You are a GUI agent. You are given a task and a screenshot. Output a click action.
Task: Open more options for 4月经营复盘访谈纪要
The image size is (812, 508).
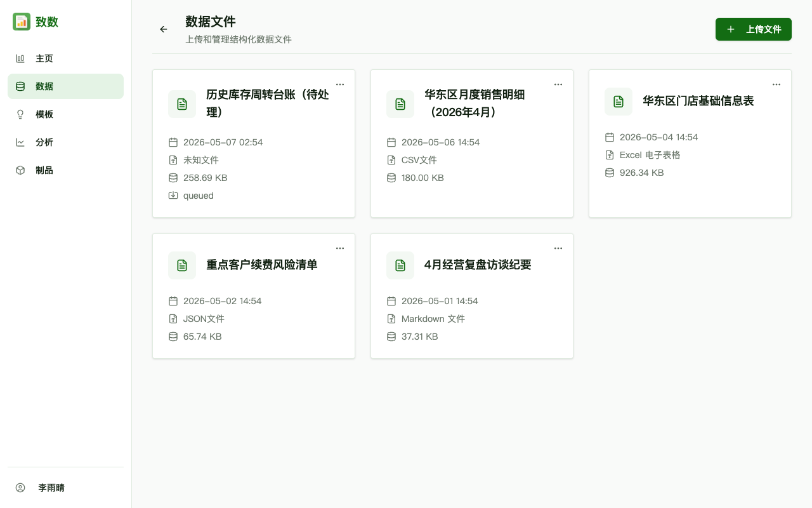click(x=558, y=248)
